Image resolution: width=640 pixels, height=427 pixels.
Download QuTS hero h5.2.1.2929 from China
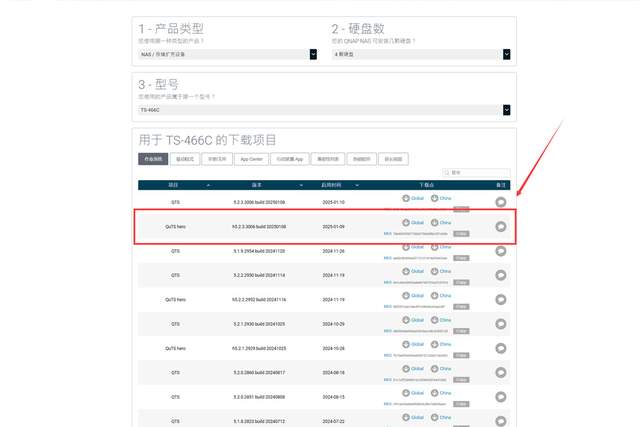click(441, 345)
